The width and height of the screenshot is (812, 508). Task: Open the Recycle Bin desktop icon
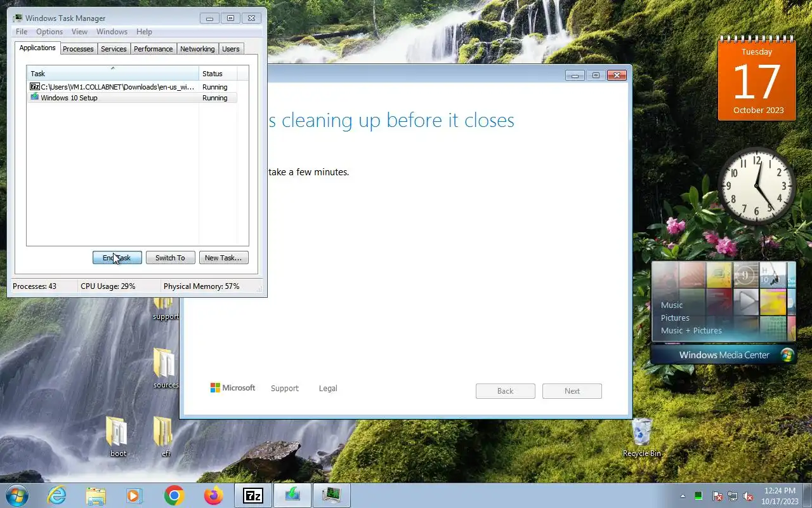(641, 438)
